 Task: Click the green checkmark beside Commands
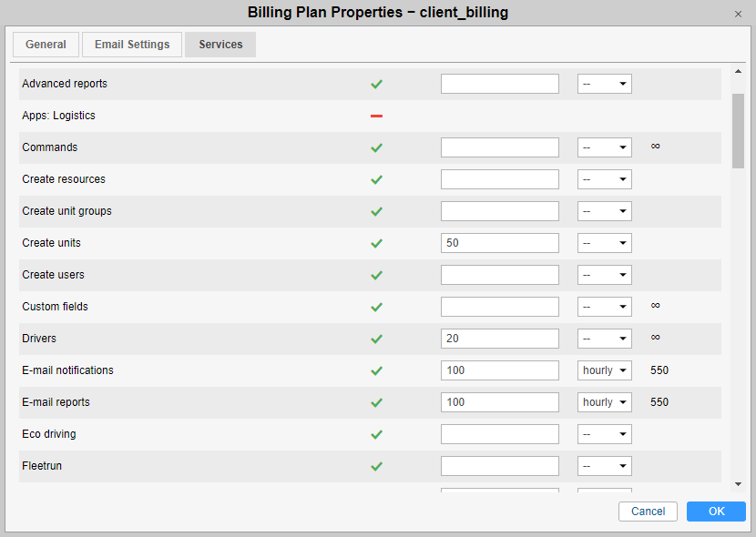point(376,147)
